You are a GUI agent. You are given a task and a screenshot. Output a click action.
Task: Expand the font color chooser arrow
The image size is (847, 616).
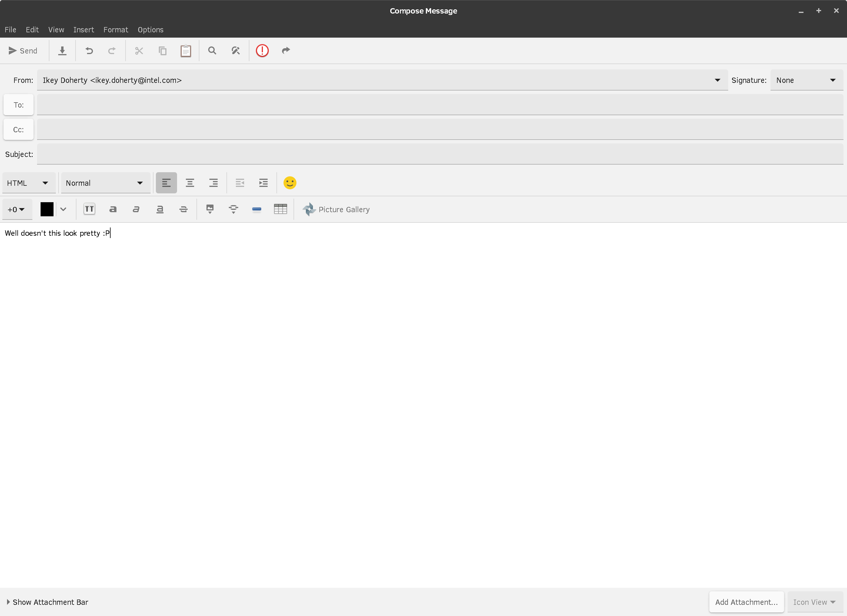(63, 209)
